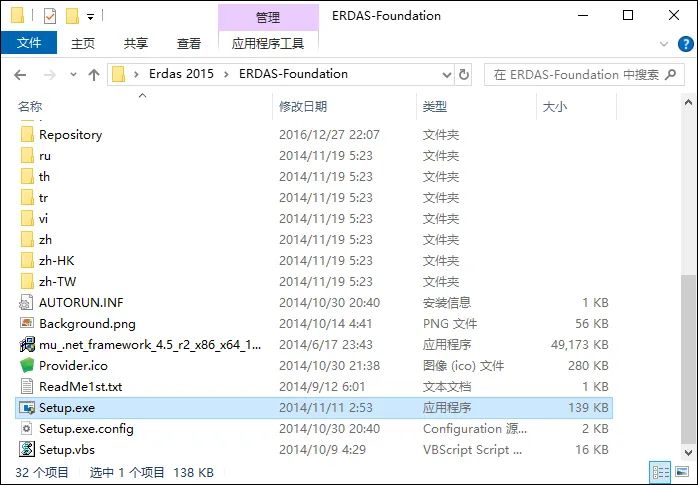Refresh the current folder view

pyautogui.click(x=464, y=74)
